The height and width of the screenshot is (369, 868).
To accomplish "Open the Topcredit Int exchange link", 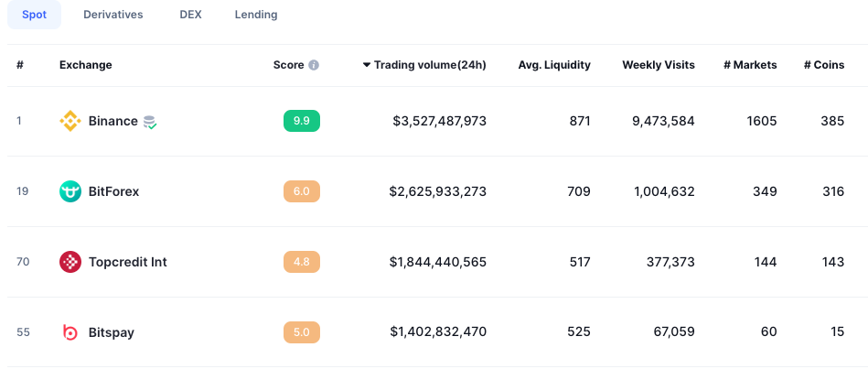I will [127, 262].
